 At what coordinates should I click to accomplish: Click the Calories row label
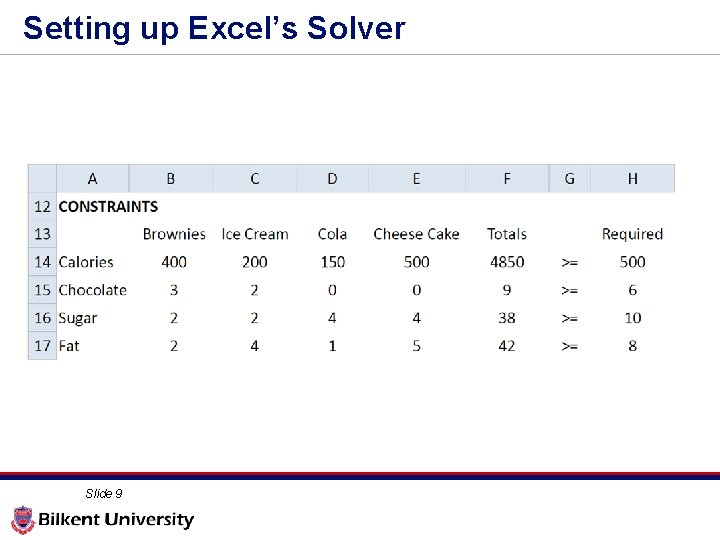pyautogui.click(x=86, y=262)
